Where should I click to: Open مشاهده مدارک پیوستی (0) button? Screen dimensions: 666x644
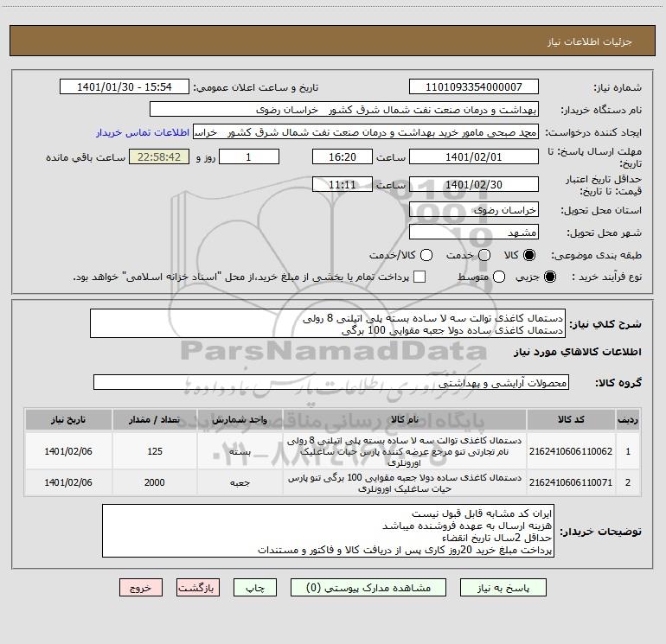point(368,588)
